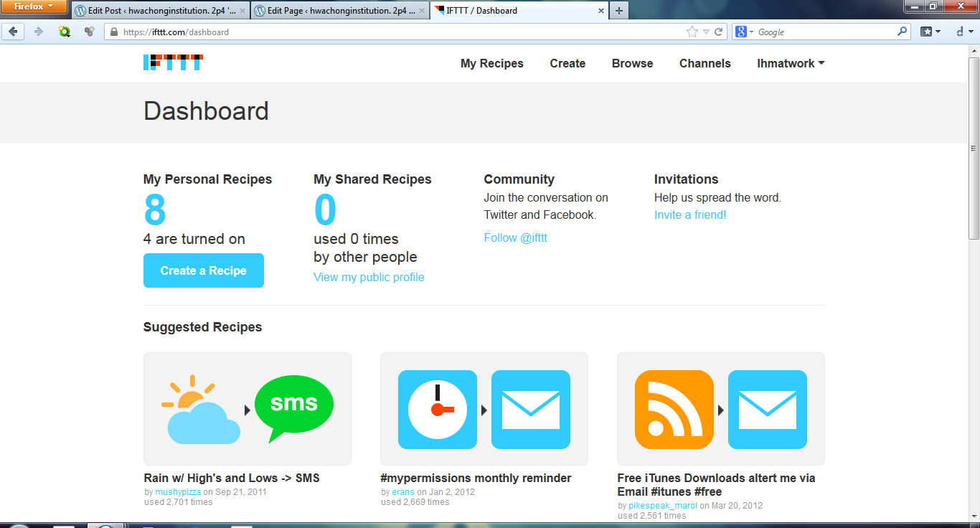Click the '4 are turned on' text

pos(194,239)
